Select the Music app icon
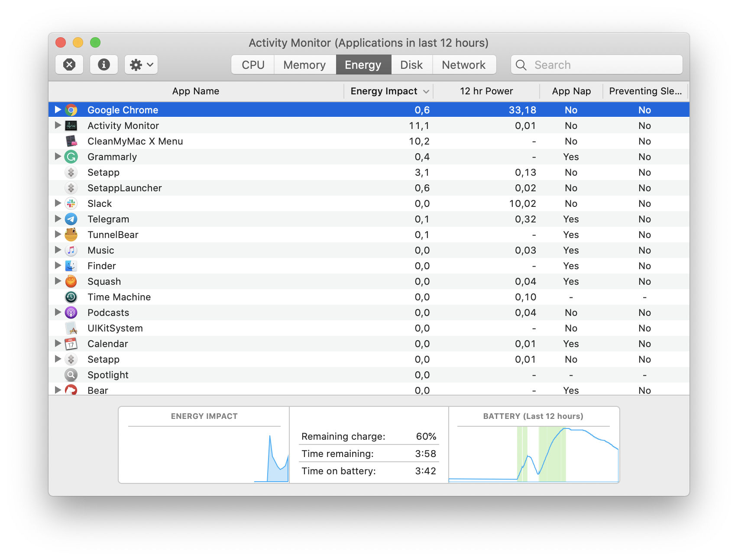This screenshot has width=738, height=560. (71, 250)
